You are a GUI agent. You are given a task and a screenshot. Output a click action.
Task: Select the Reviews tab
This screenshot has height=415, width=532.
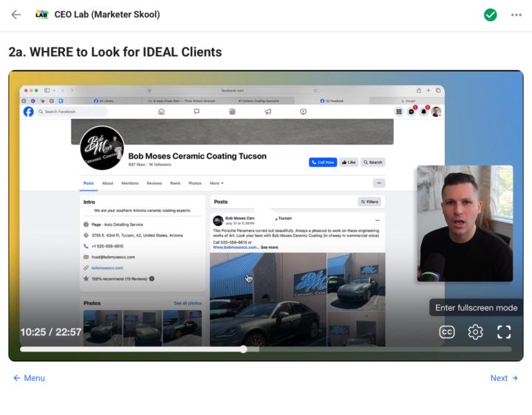tap(154, 183)
